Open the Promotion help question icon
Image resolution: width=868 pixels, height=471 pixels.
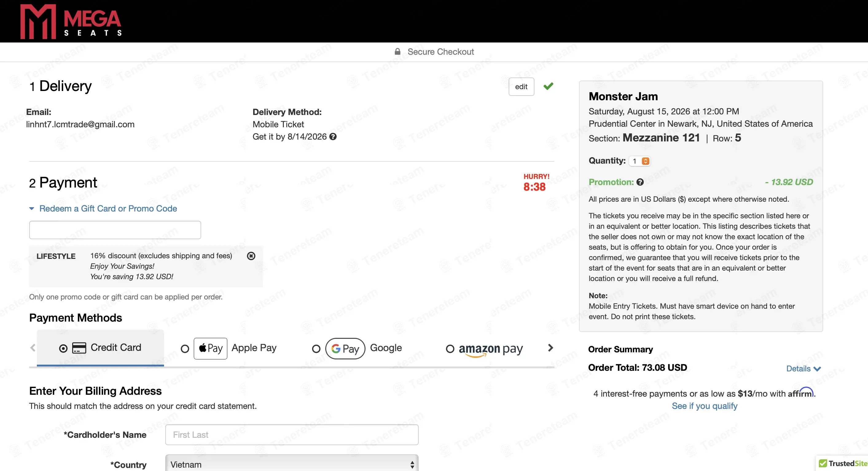coord(640,182)
